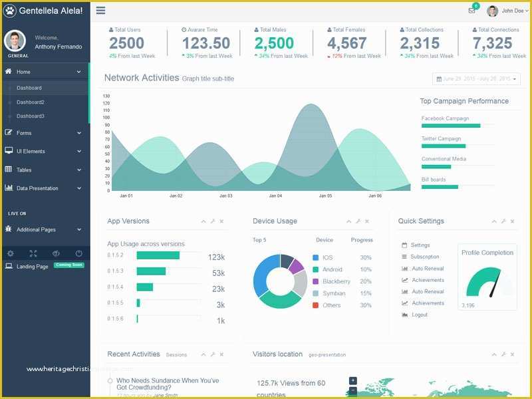Click the sidebar footer power logout icon
Screen dimensions: 532x399
(x=78, y=253)
